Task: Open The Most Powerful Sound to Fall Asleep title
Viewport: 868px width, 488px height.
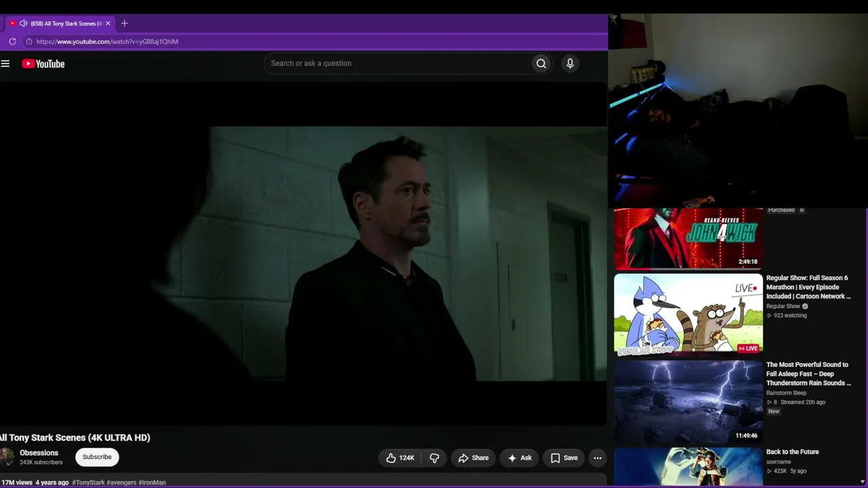Action: click(808, 374)
